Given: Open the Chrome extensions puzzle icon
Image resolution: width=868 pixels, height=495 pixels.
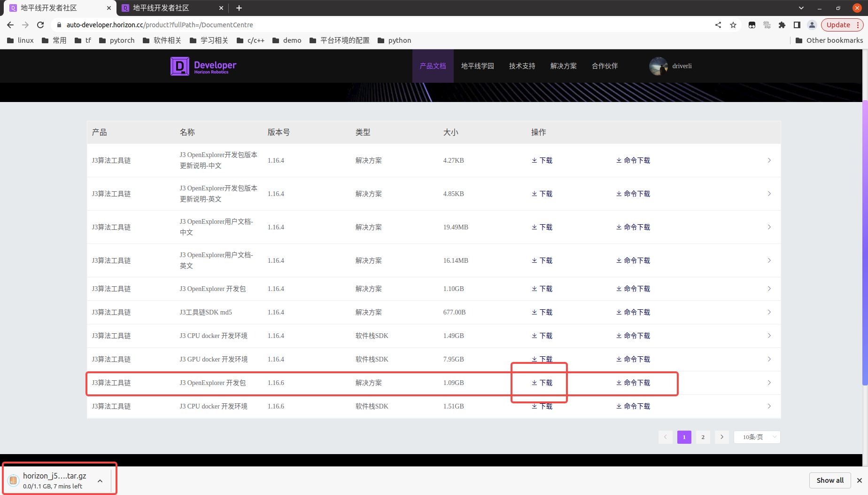Looking at the screenshot, I should tap(782, 25).
